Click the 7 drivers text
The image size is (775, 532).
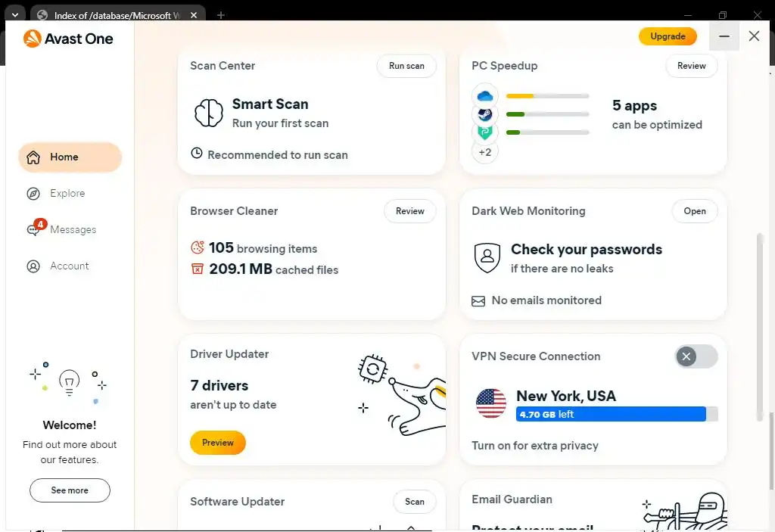[x=219, y=386]
